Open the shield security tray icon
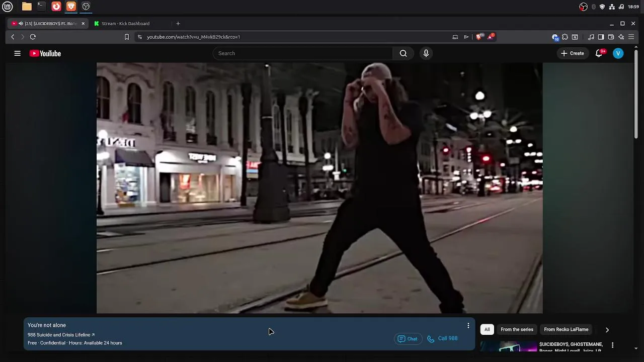Image resolution: width=644 pixels, height=362 pixels. 602,7
